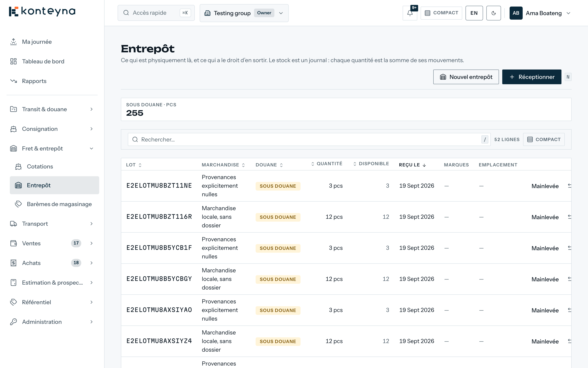Click Mainlevée for lot E2ELOTMU8AXSIYZ4
This screenshot has width=588, height=368.
point(545,341)
